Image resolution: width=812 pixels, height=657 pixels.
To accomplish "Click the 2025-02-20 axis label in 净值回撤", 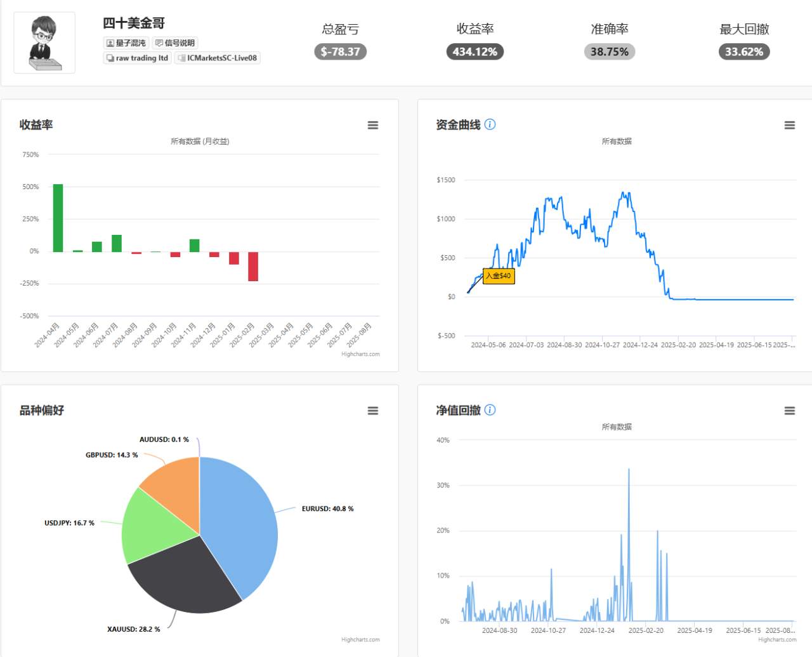I will click(646, 631).
